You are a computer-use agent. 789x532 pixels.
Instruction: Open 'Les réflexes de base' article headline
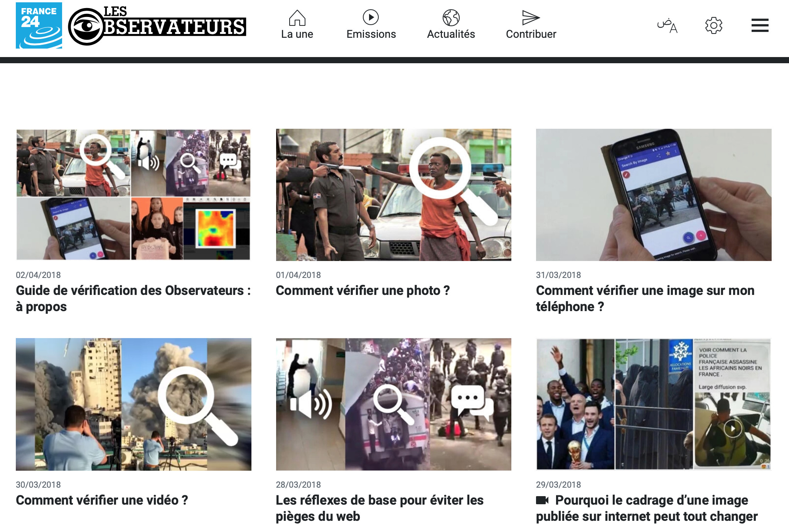(x=379, y=508)
